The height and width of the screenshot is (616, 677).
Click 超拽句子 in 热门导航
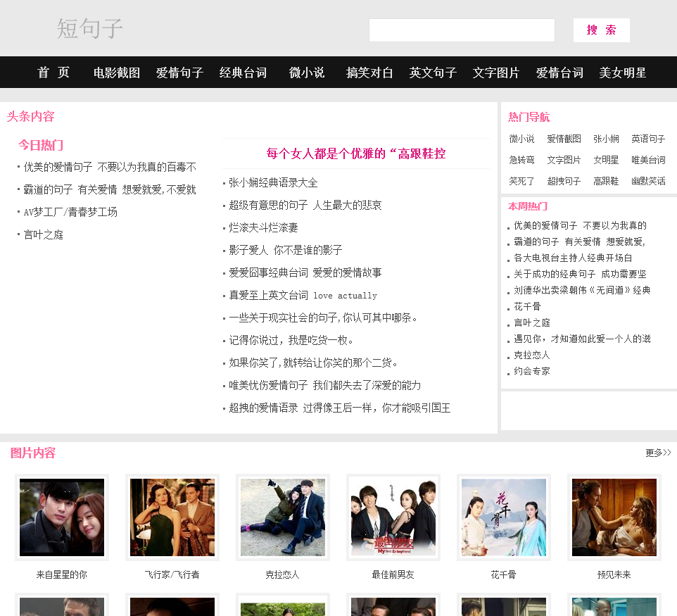tap(564, 181)
